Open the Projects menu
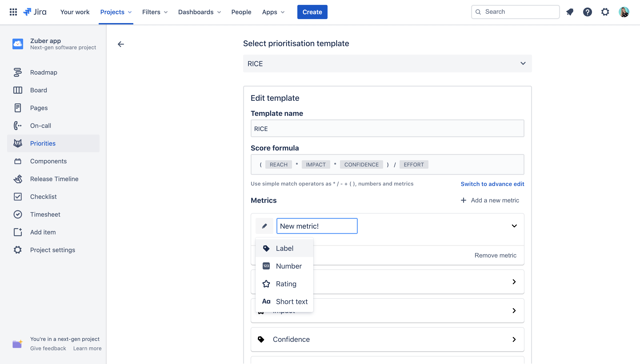Viewport: 640px width, 364px height. [x=116, y=12]
